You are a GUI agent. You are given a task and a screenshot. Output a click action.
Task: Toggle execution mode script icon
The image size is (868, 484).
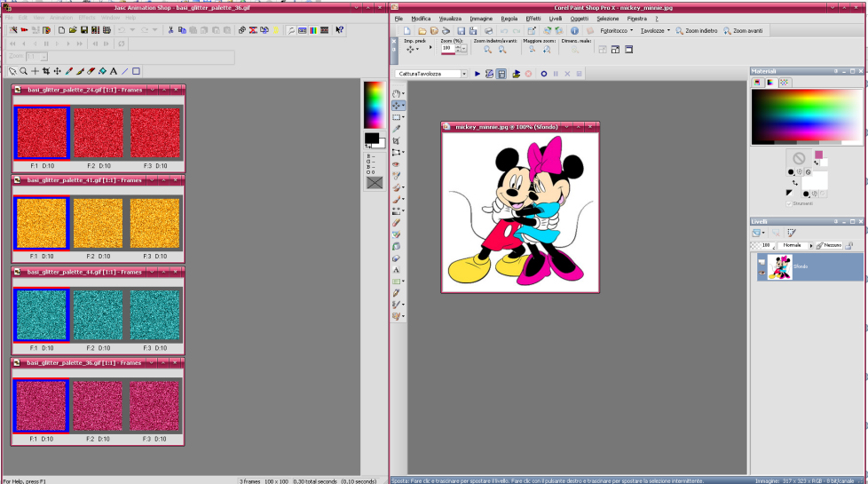click(x=501, y=74)
